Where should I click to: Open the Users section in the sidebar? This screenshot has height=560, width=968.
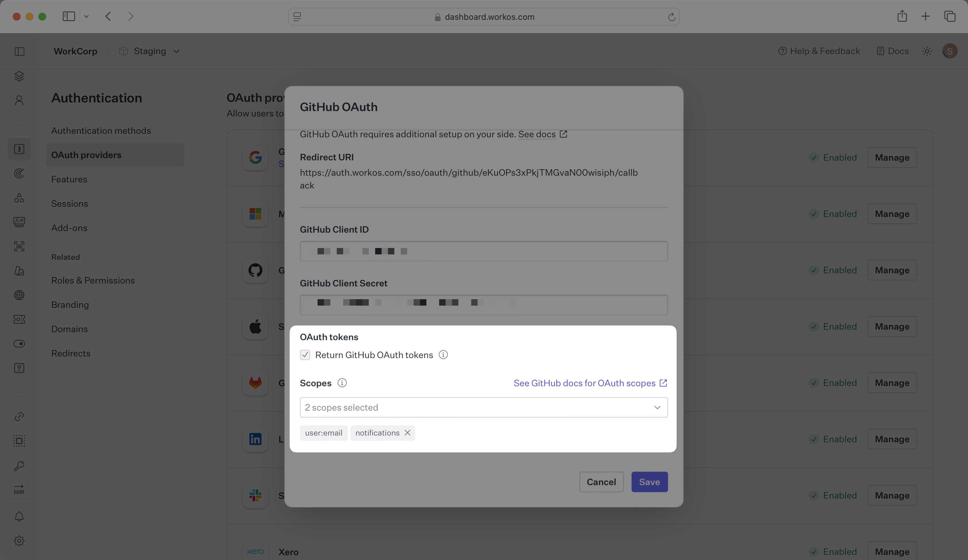[19, 100]
